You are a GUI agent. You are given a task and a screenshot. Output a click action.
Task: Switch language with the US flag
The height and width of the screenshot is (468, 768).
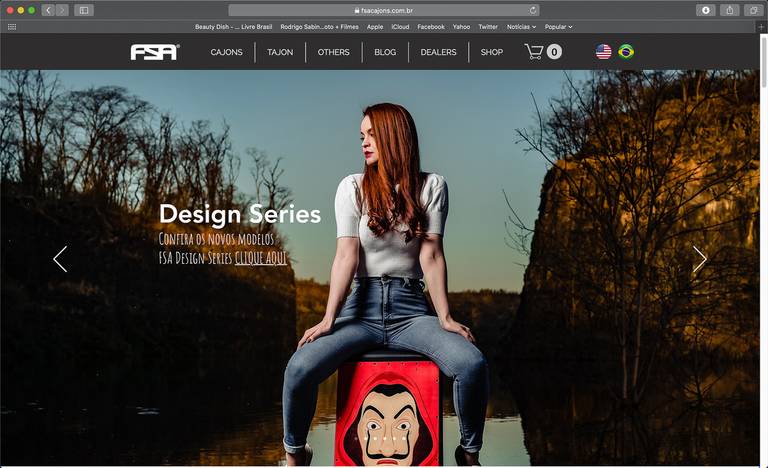click(x=603, y=52)
